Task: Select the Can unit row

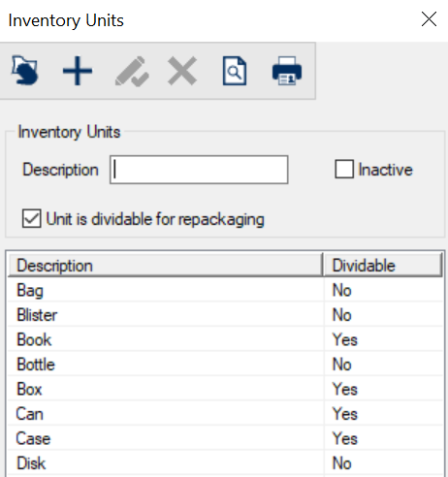Action: pos(225,414)
